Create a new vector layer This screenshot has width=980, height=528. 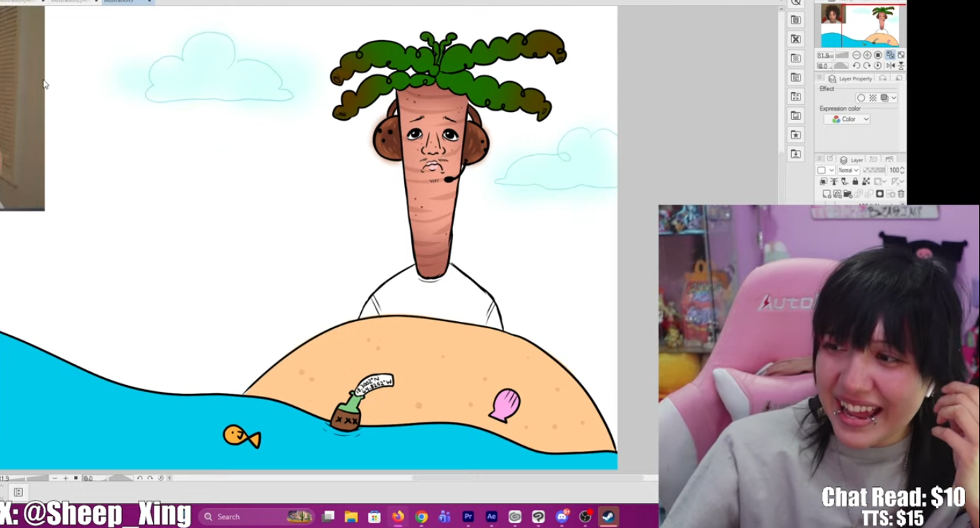pos(838,194)
